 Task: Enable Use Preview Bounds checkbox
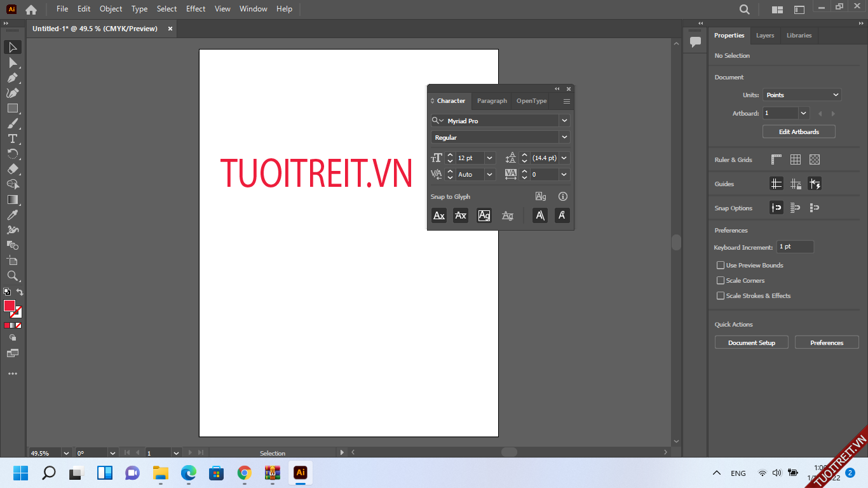coord(721,265)
